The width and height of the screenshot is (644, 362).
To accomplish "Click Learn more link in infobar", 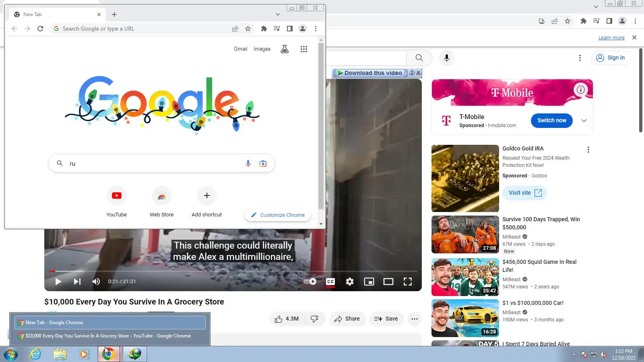I will pyautogui.click(x=611, y=38).
